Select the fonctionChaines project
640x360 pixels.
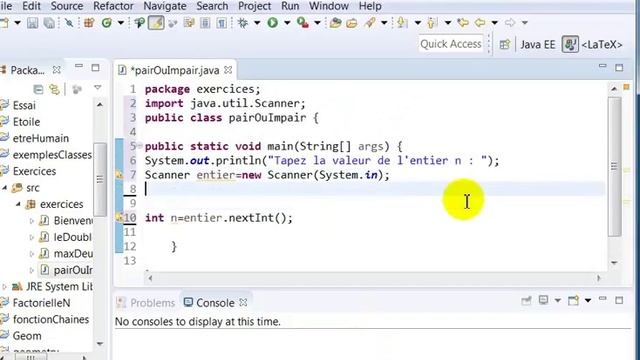(x=51, y=320)
